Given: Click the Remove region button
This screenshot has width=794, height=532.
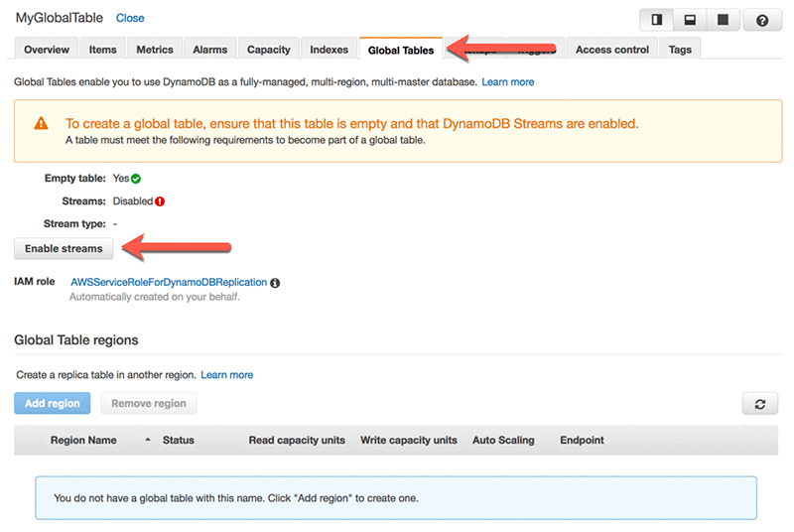Looking at the screenshot, I should (x=149, y=403).
